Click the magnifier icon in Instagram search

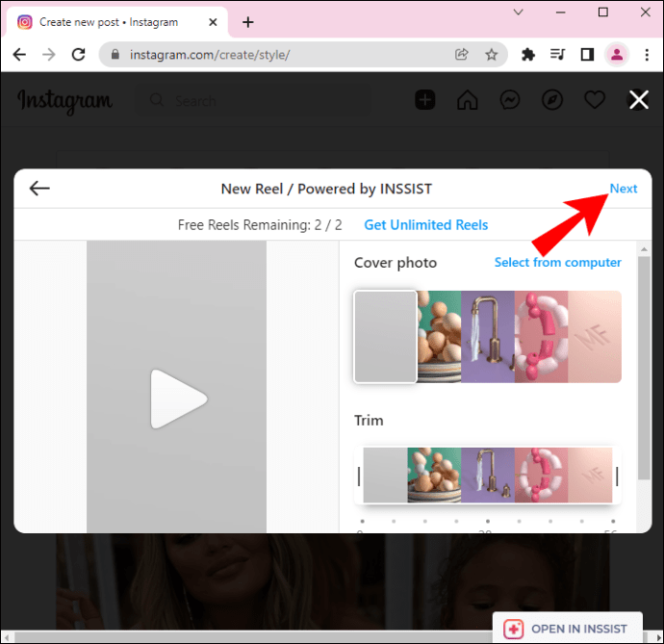point(157,100)
